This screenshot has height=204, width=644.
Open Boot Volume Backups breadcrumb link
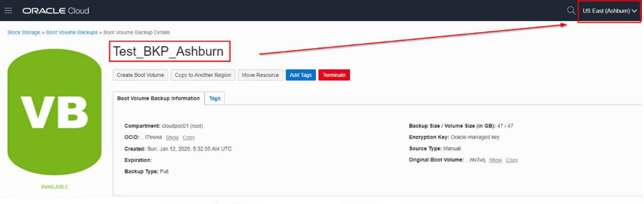click(x=72, y=33)
